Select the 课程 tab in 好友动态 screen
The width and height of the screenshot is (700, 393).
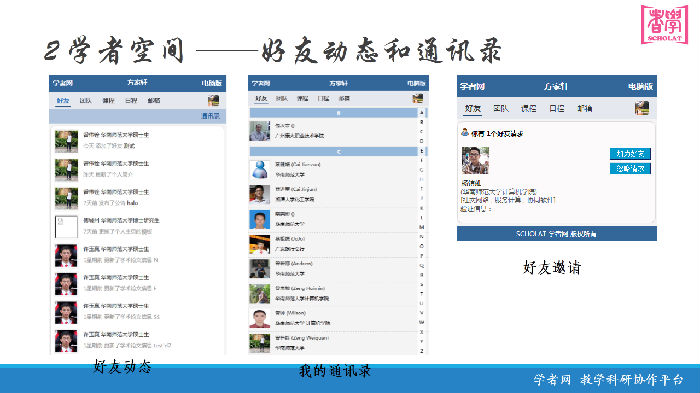pyautogui.click(x=108, y=101)
